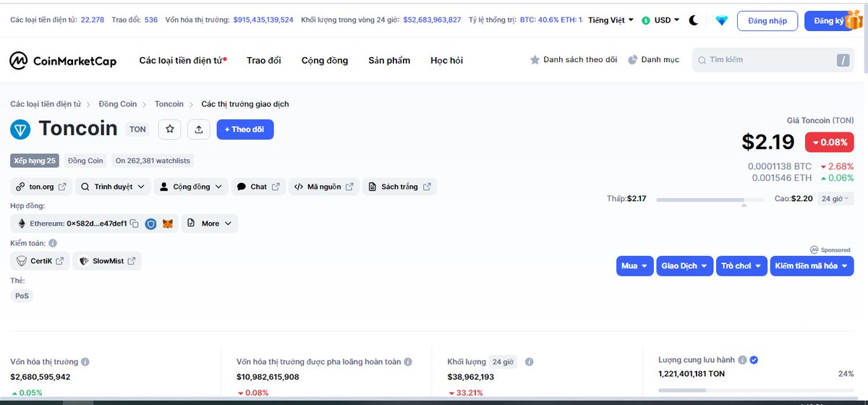Focus the Tìm kiếm search field
This screenshot has width=868, height=405.
pos(773,60)
